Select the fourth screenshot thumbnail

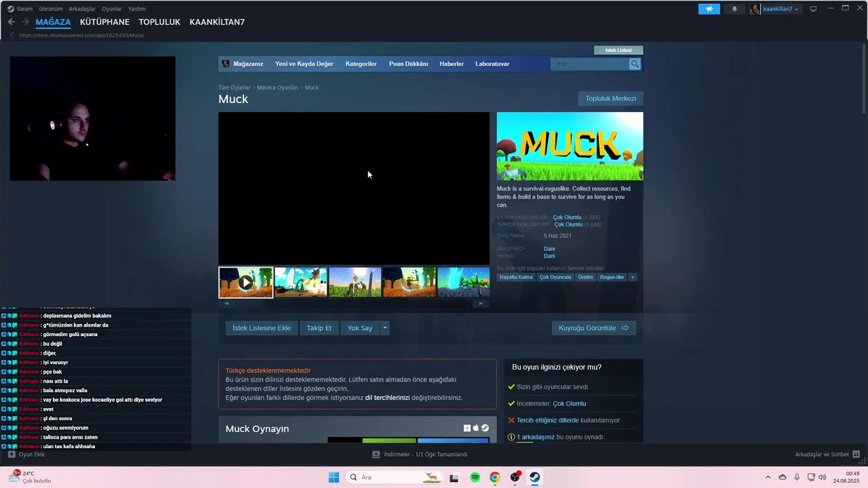pos(409,282)
